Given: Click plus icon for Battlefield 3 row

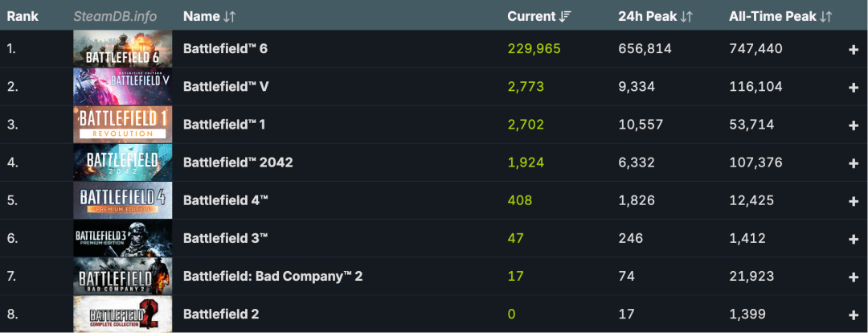Looking at the screenshot, I should coord(853,238).
